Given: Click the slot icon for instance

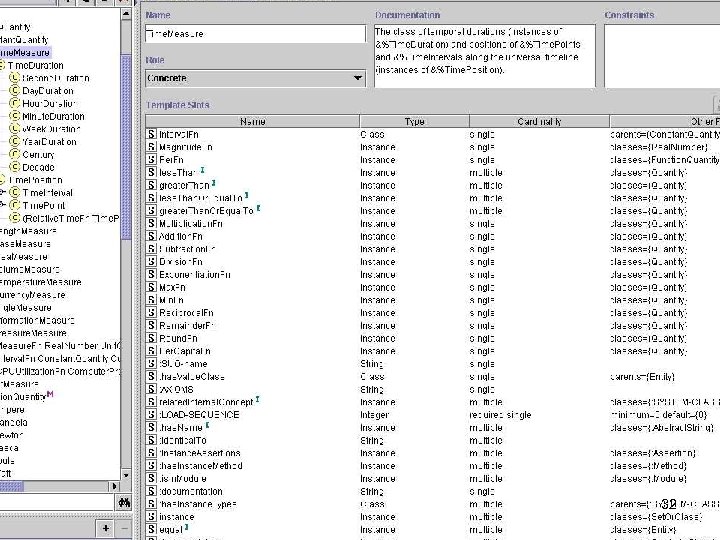Looking at the screenshot, I should tap(152, 517).
